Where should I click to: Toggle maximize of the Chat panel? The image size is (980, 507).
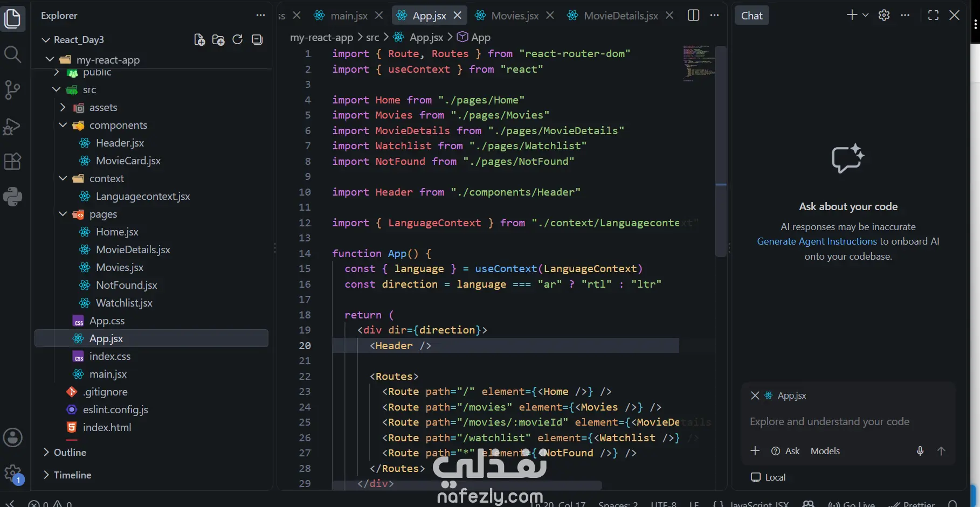tap(934, 15)
